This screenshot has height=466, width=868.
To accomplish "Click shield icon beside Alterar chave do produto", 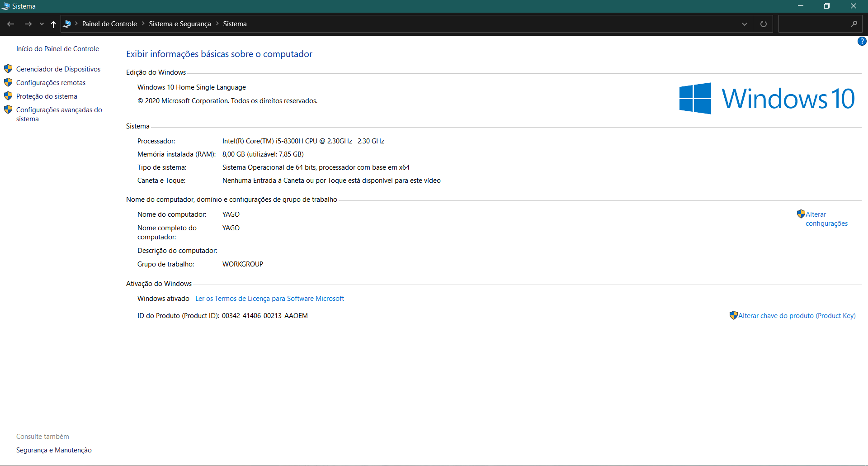I will pos(733,315).
